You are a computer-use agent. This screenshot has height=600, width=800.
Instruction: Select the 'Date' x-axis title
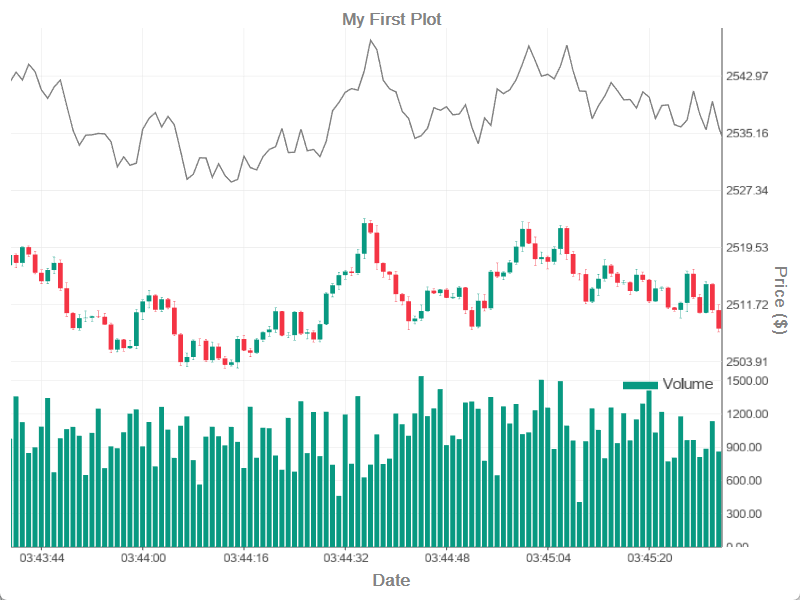click(x=391, y=580)
